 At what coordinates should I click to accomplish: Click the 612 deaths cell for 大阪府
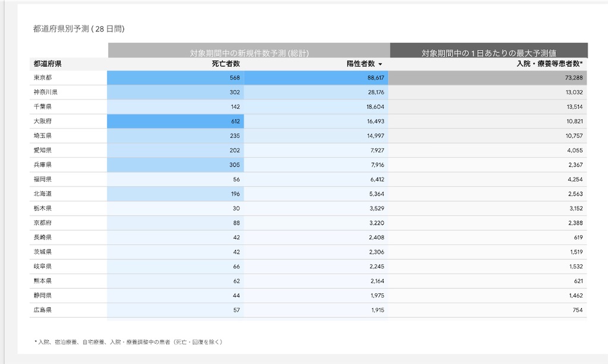coord(176,121)
